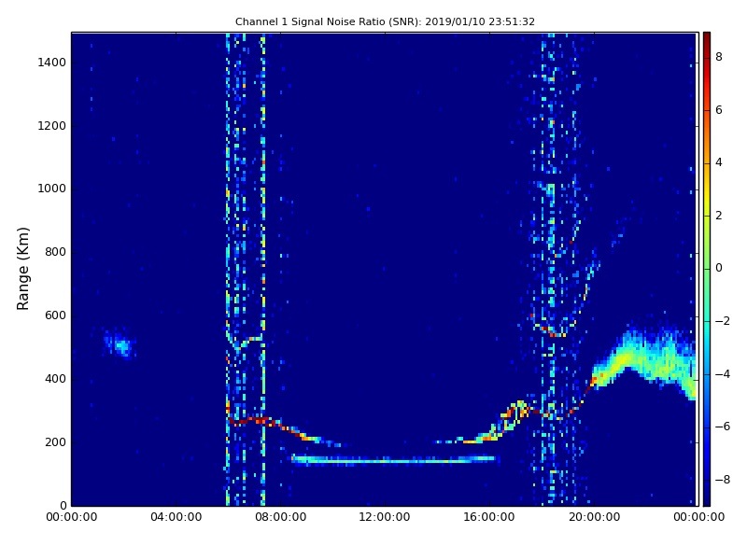
Task: Click the y-axis tick label "1200"
Action: 52,126
